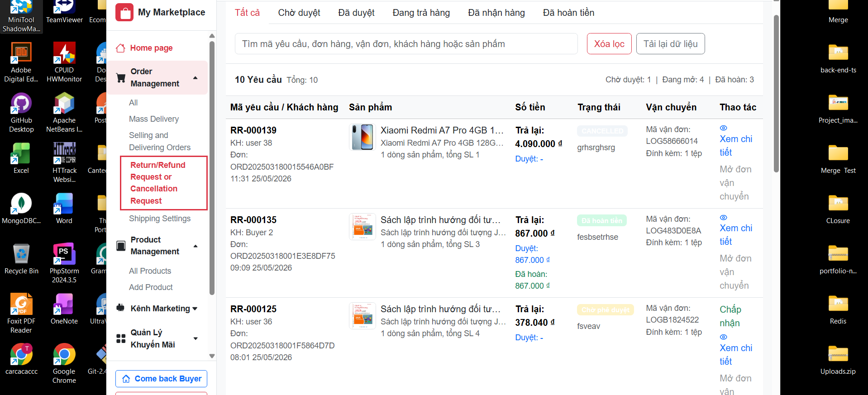Screen dimensions: 868x395
Task: Click the Order Management cart icon
Action: [121, 78]
